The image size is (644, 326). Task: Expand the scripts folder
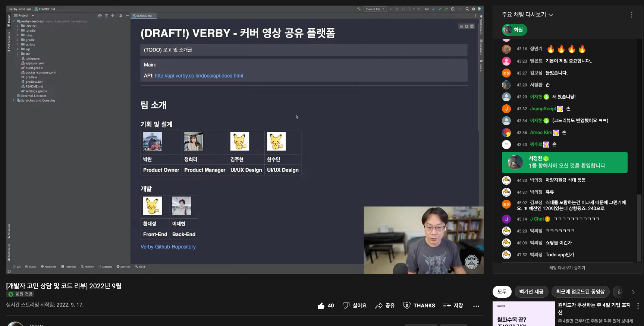[x=18, y=45]
